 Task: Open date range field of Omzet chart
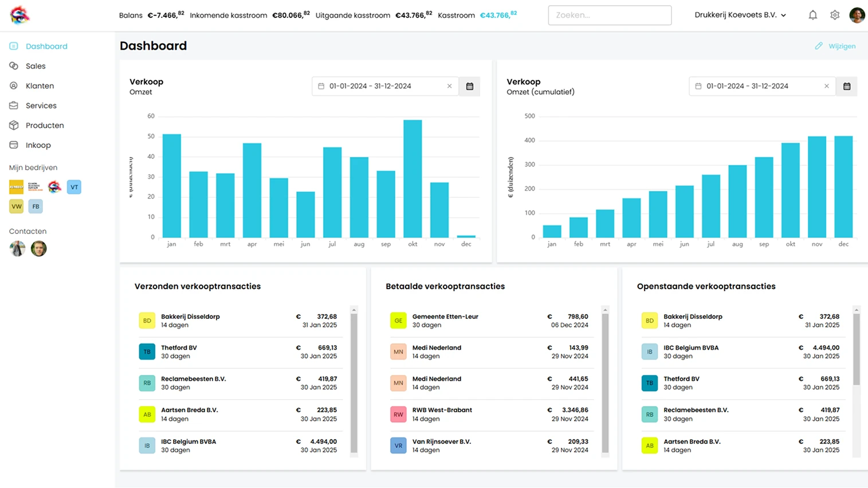click(x=378, y=86)
